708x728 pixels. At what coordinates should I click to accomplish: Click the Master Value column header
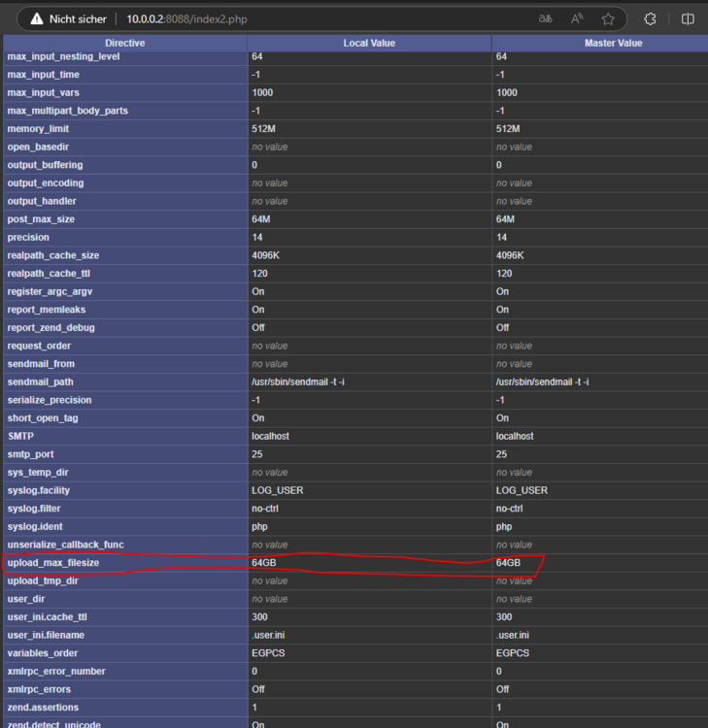(613, 43)
